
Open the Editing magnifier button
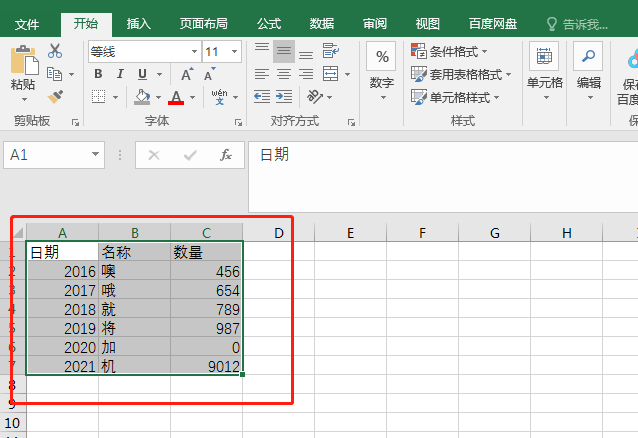tap(588, 56)
